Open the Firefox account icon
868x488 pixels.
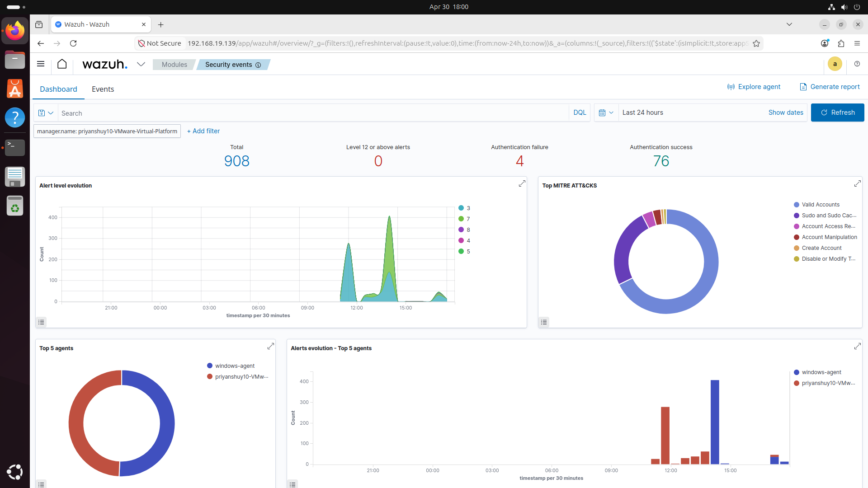pyautogui.click(x=825, y=43)
